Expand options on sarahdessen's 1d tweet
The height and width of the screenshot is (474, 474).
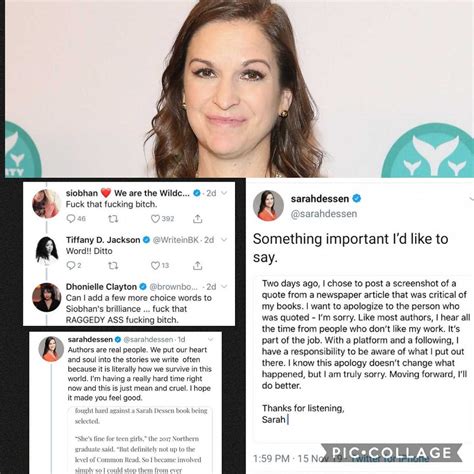pyautogui.click(x=211, y=339)
